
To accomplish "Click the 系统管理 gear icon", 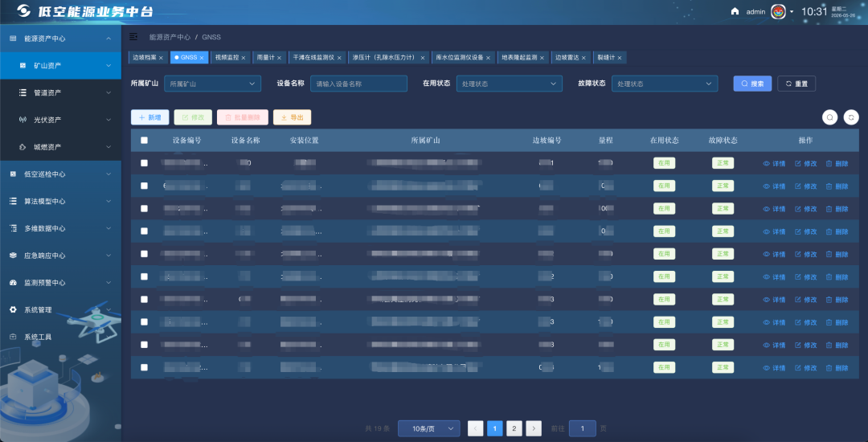I will pyautogui.click(x=14, y=309).
